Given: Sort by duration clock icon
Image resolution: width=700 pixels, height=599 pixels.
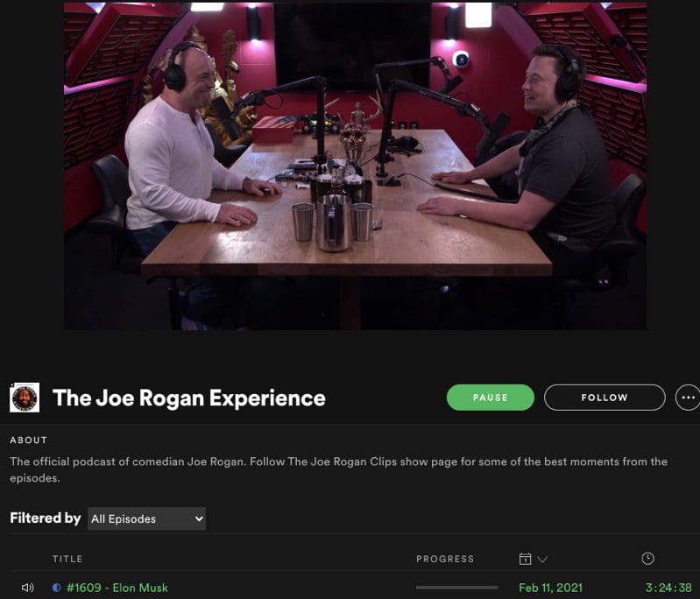Looking at the screenshot, I should click(647, 559).
